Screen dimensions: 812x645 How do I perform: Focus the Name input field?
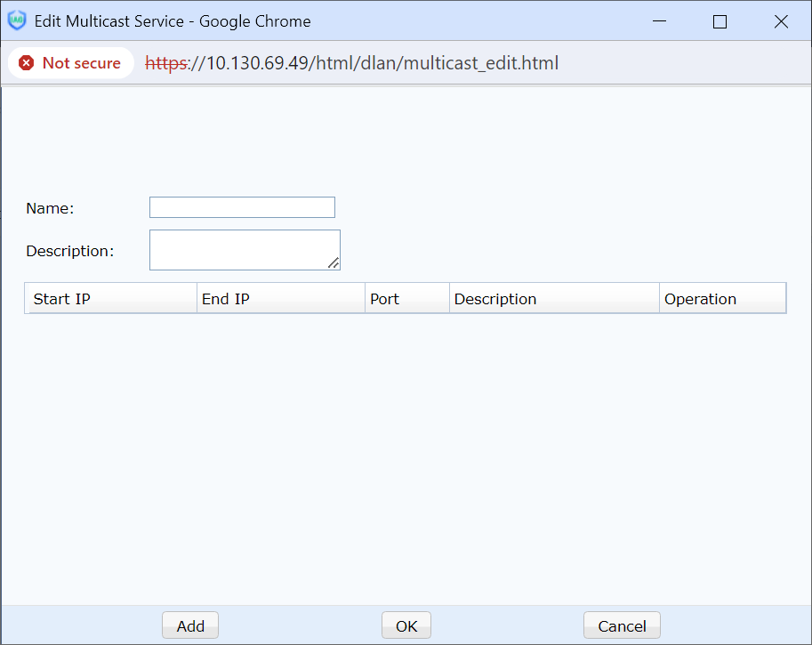click(242, 207)
